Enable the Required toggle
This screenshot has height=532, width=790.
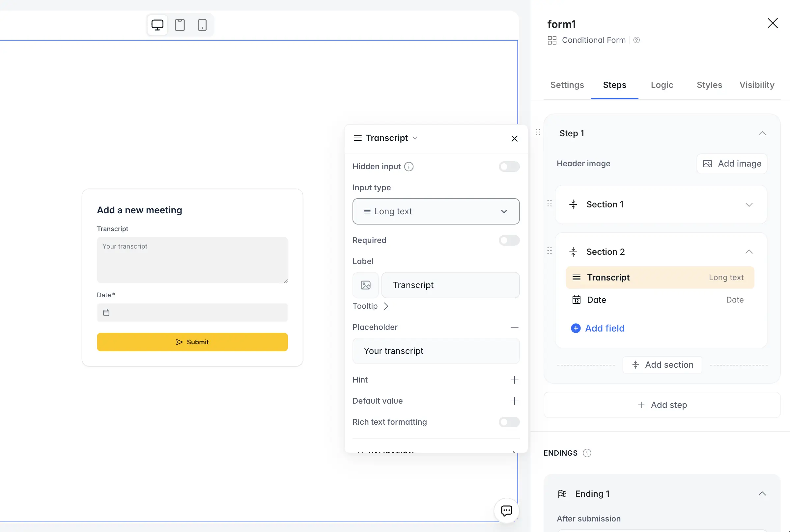tap(509, 240)
